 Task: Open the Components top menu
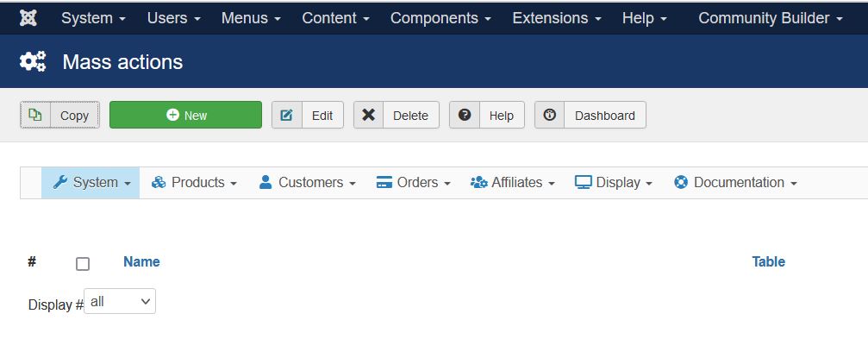[x=440, y=18]
